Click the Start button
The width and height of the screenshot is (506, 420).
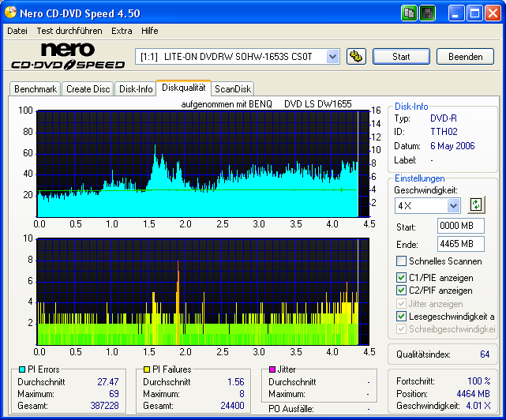click(x=401, y=57)
